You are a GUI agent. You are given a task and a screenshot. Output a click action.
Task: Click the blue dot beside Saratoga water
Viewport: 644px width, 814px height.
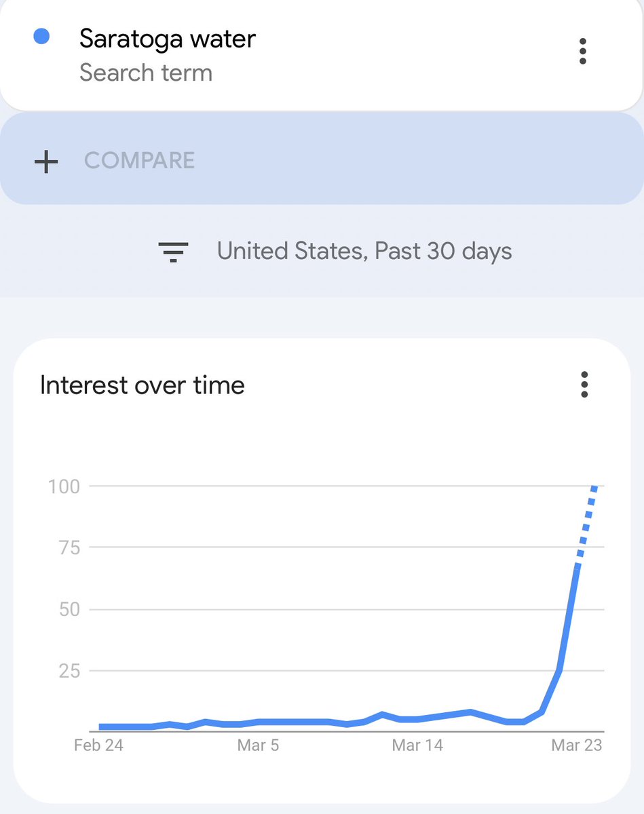pos(41,37)
